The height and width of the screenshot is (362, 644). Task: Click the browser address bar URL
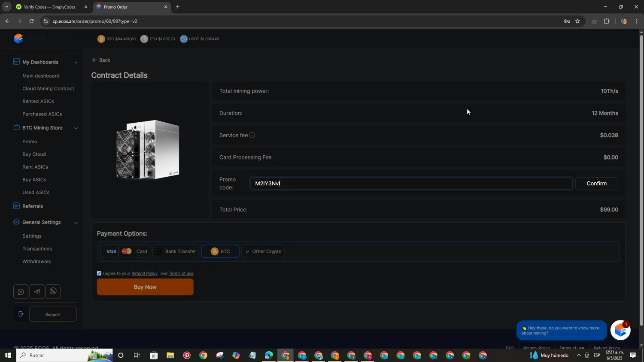point(95,21)
